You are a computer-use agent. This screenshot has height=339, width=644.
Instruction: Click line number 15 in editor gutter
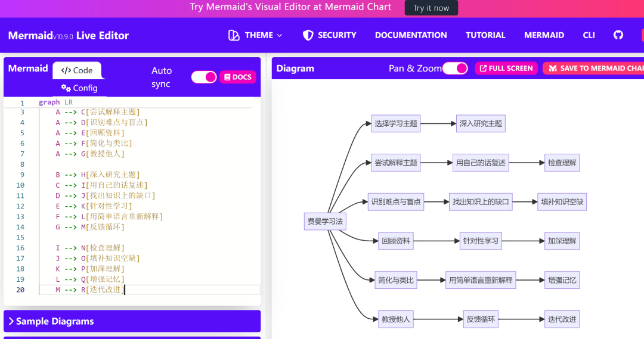(x=20, y=238)
